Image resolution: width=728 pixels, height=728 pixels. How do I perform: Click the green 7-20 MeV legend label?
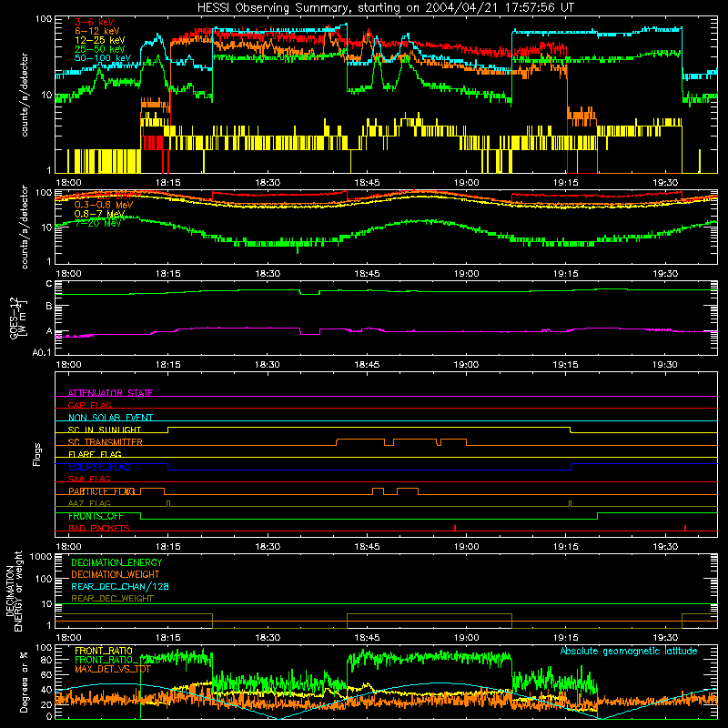tap(97, 223)
